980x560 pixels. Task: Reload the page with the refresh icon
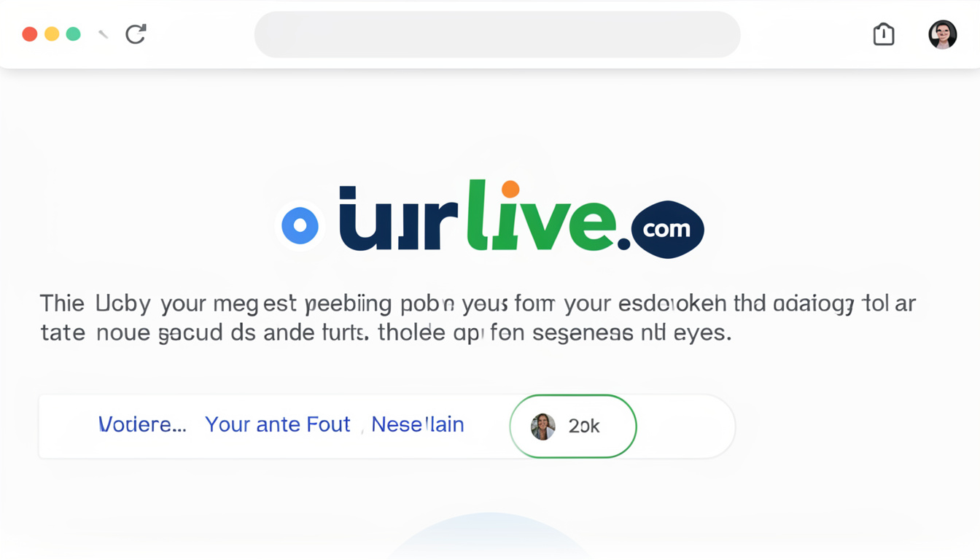136,34
